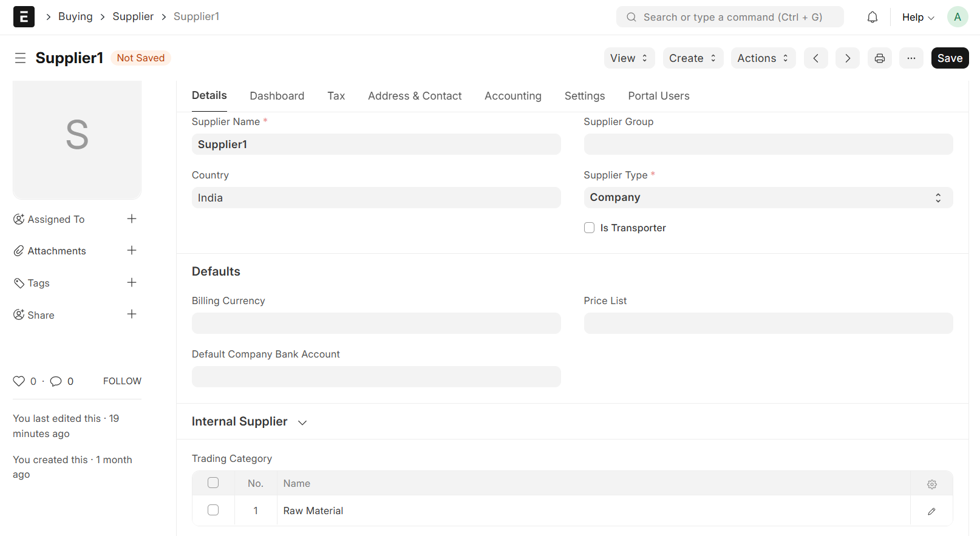Open Trading Category table settings gear
Screen dimensions: 980x536
point(931,484)
